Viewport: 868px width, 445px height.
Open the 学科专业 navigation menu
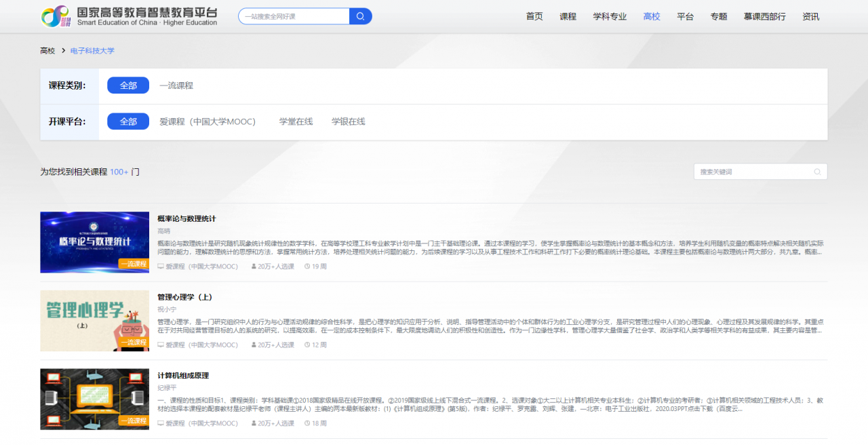610,16
